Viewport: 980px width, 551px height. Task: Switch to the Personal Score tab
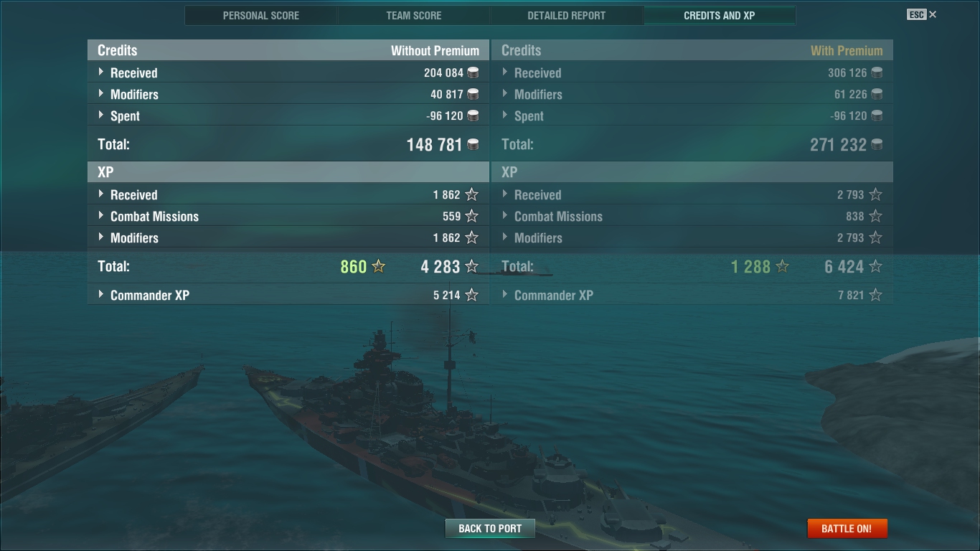click(261, 15)
